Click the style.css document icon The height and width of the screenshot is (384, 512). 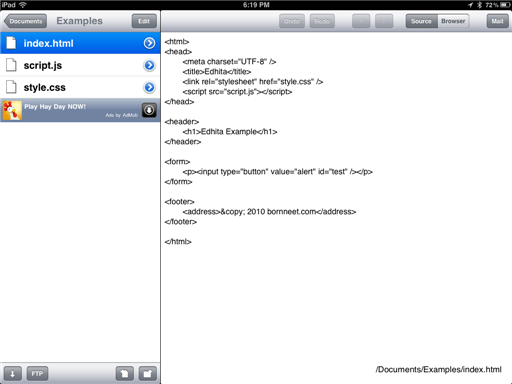[x=11, y=87]
